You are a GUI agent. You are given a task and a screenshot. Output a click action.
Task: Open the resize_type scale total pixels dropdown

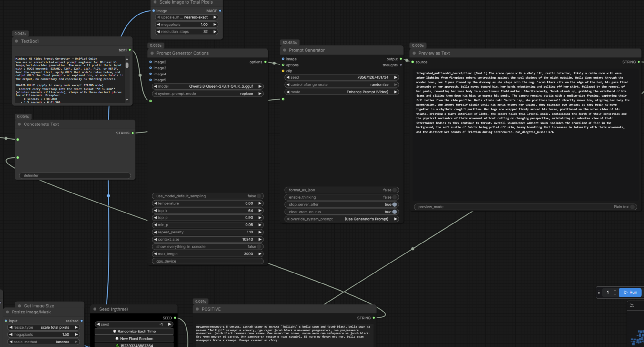44,327
